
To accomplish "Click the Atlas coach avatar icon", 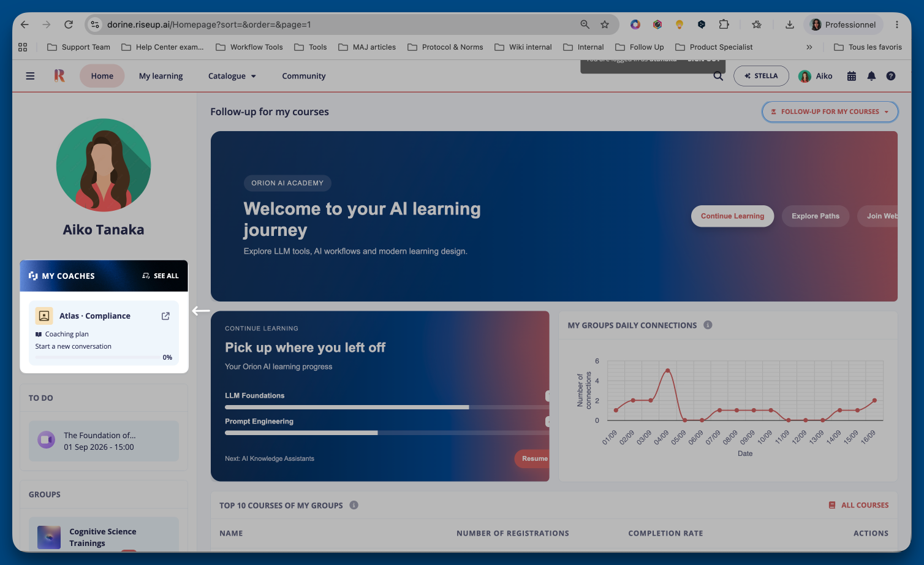I will click(x=44, y=316).
